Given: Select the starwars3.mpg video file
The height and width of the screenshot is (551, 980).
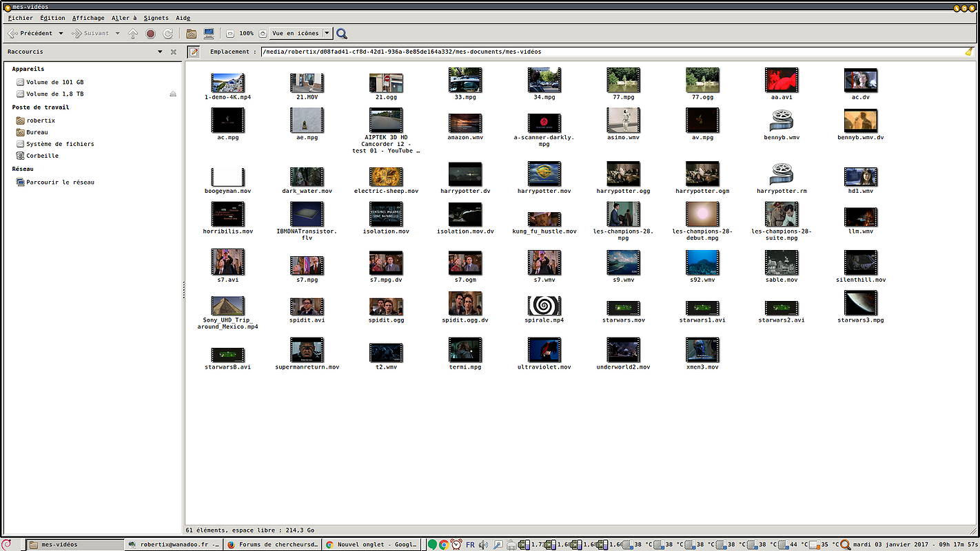Looking at the screenshot, I should point(861,302).
